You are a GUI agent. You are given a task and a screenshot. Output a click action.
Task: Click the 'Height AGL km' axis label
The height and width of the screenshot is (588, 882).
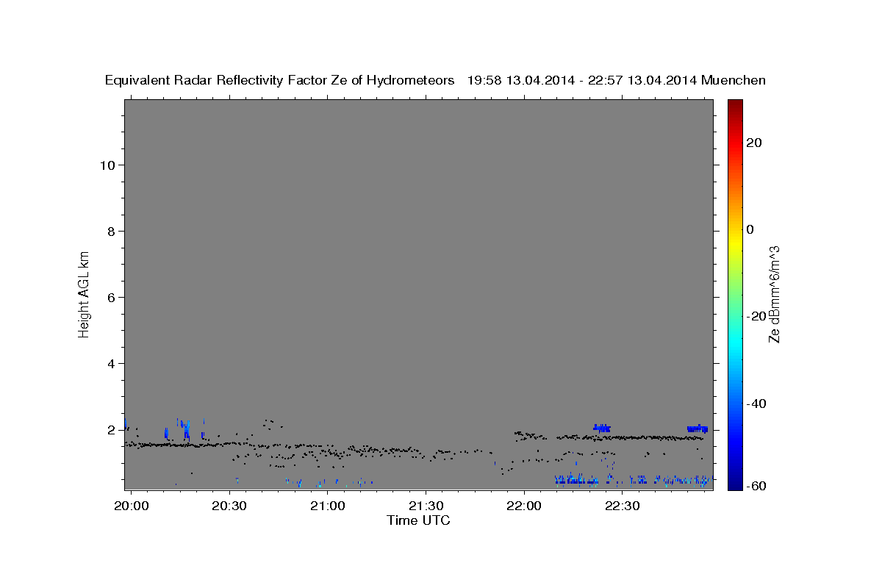(85, 293)
